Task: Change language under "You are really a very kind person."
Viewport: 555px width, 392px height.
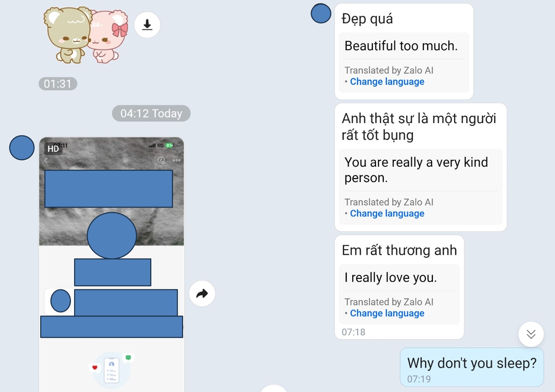Action: tap(387, 214)
